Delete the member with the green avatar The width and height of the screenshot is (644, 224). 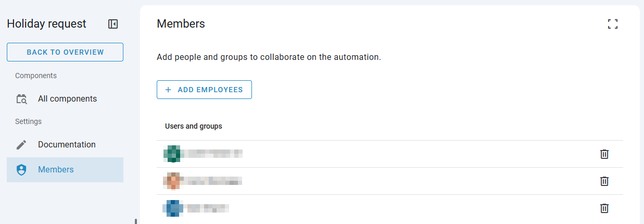click(x=604, y=154)
